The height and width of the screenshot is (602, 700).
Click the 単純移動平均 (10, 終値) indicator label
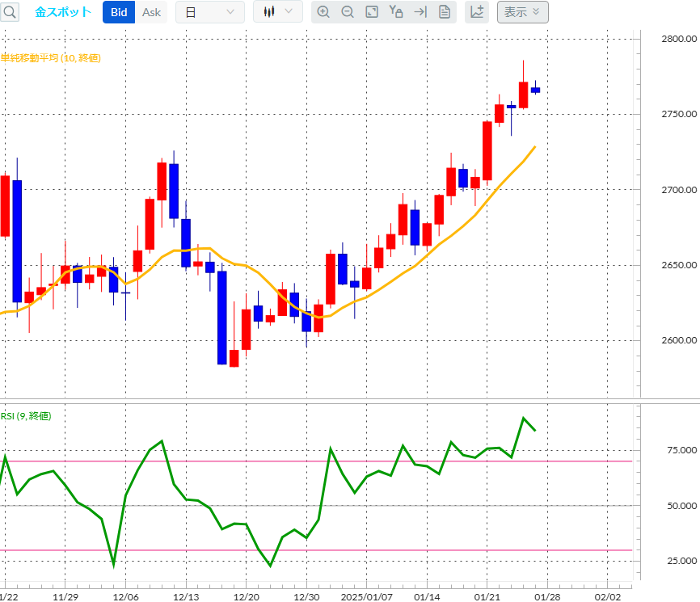pyautogui.click(x=50, y=58)
